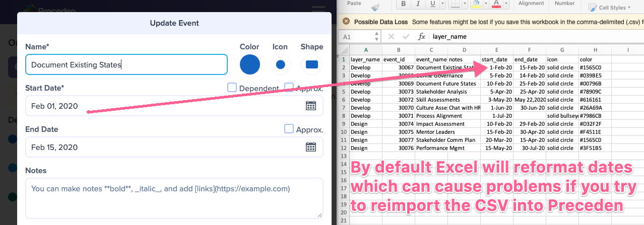644x225 pixels.
Task: Click inside the Notes text area
Action: click(x=174, y=198)
